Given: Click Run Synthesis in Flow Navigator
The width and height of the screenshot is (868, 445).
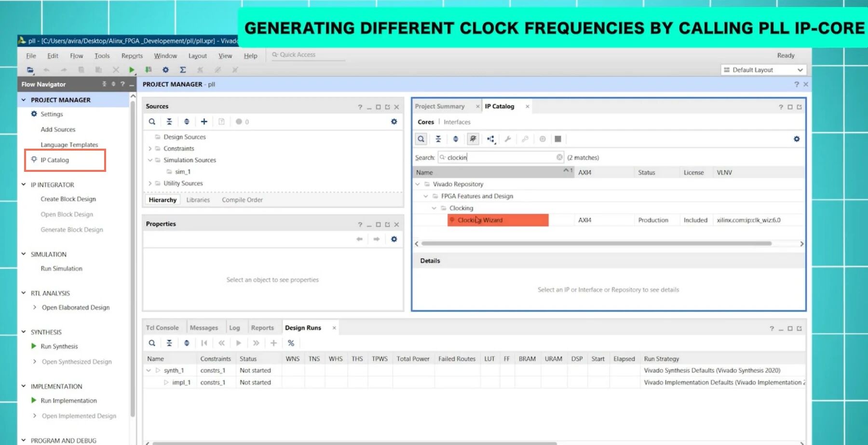Looking at the screenshot, I should pos(59,347).
